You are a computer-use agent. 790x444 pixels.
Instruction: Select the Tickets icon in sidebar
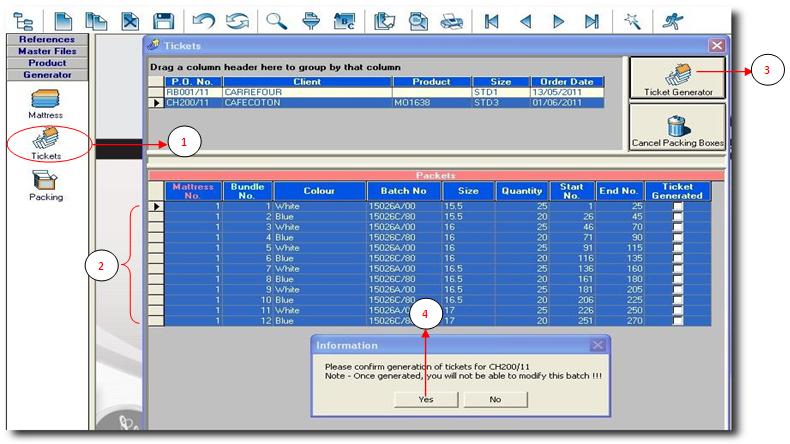(x=46, y=143)
